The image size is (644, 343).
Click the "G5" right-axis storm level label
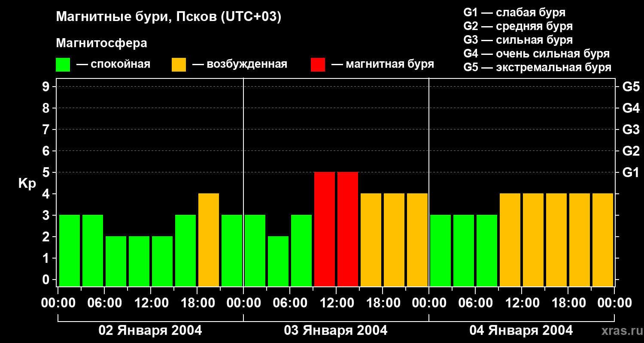click(631, 87)
